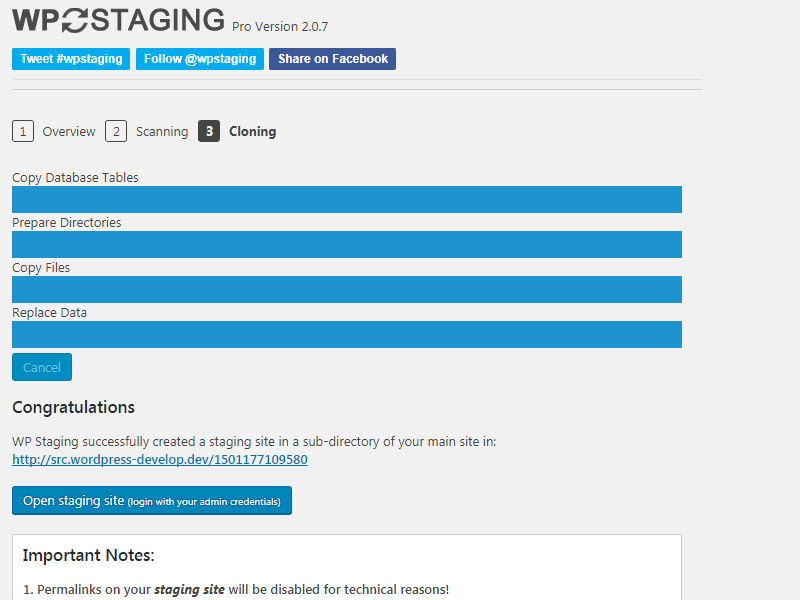Click the 'WP Staging successfully created' message

(x=254, y=441)
